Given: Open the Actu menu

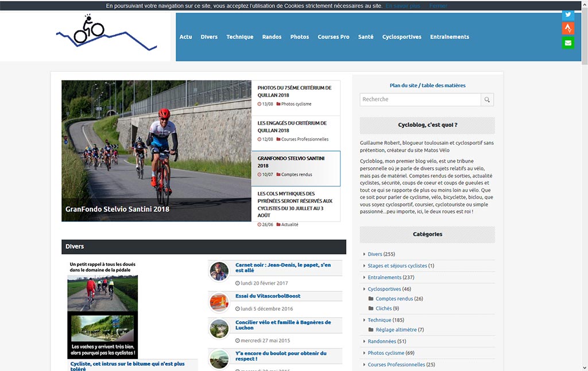Looking at the screenshot, I should pyautogui.click(x=185, y=37).
